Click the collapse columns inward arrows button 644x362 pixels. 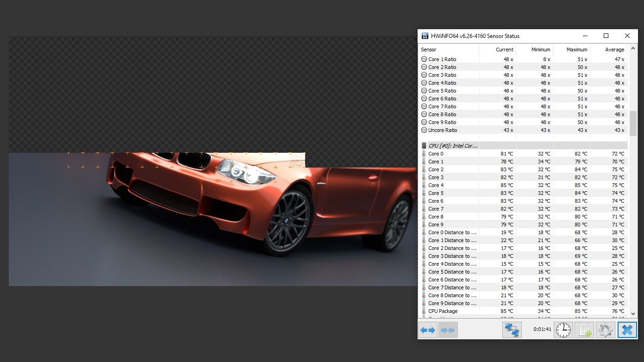click(x=448, y=330)
